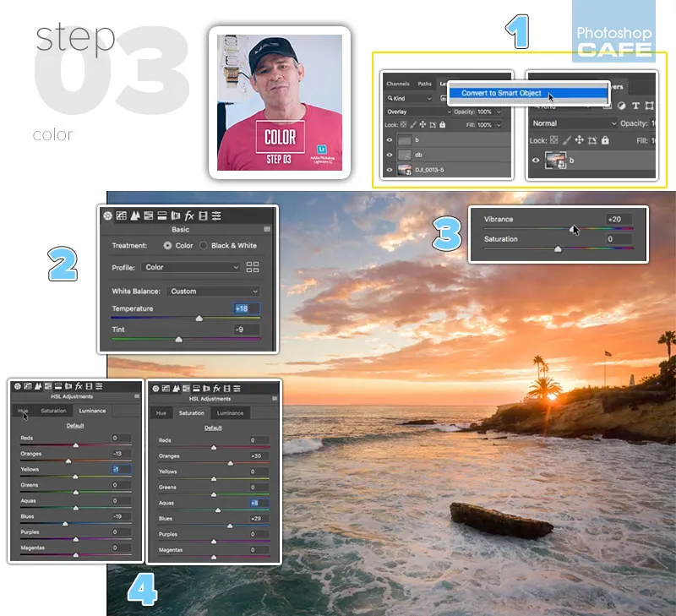Screen dimensions: 676x616
Task: Select the Black & White treatment radio button
Action: point(204,246)
